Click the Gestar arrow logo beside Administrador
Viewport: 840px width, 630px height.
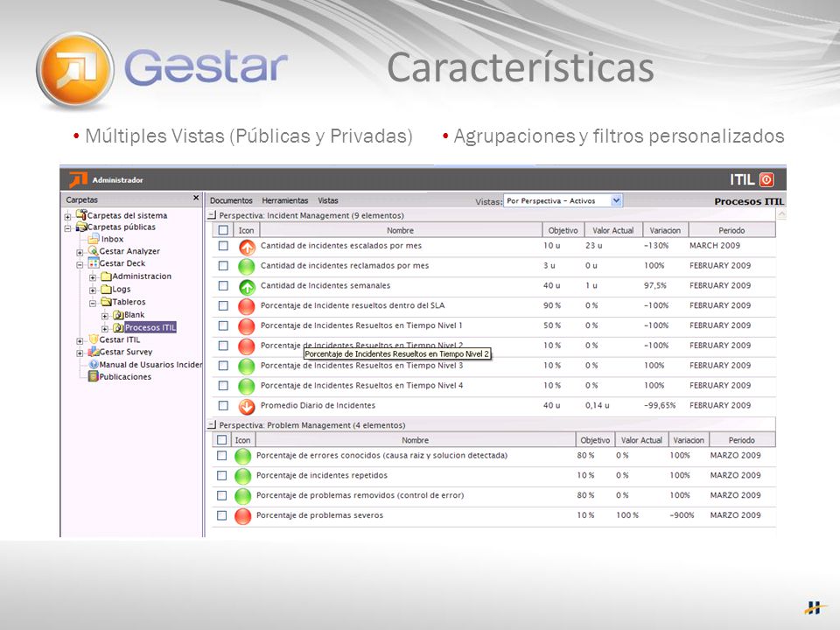click(78, 180)
